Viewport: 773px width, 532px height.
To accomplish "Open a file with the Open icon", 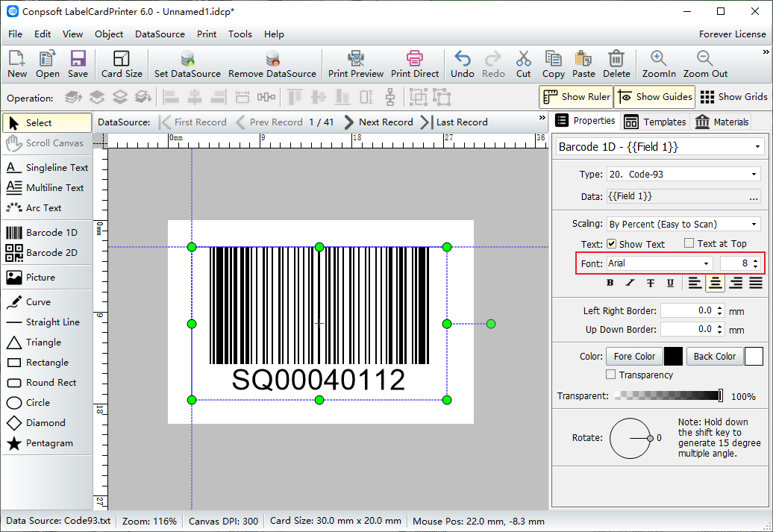I will pos(47,64).
